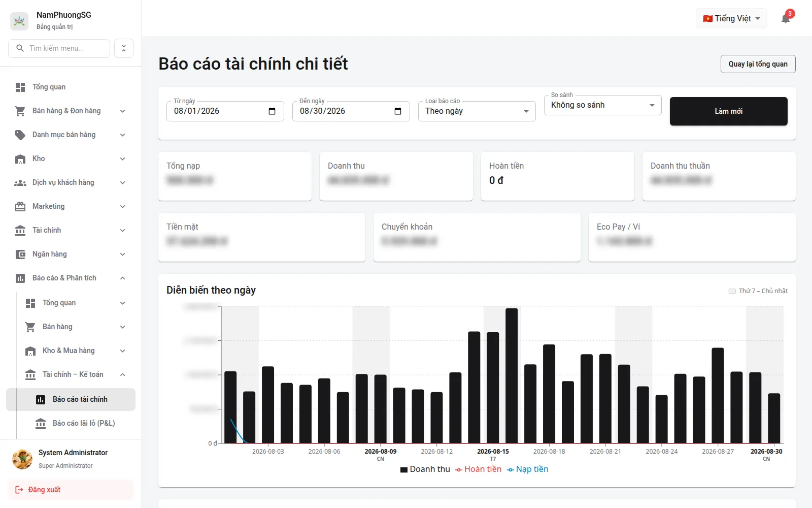Click Quay lại tổng quan button
The width and height of the screenshot is (812, 508).
click(x=758, y=64)
